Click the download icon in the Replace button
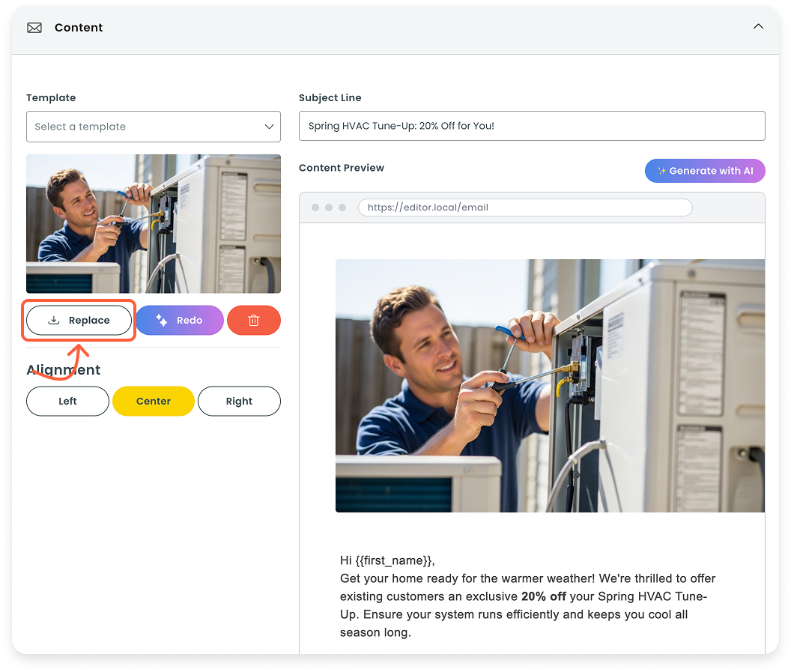This screenshot has height=672, width=791. click(54, 321)
